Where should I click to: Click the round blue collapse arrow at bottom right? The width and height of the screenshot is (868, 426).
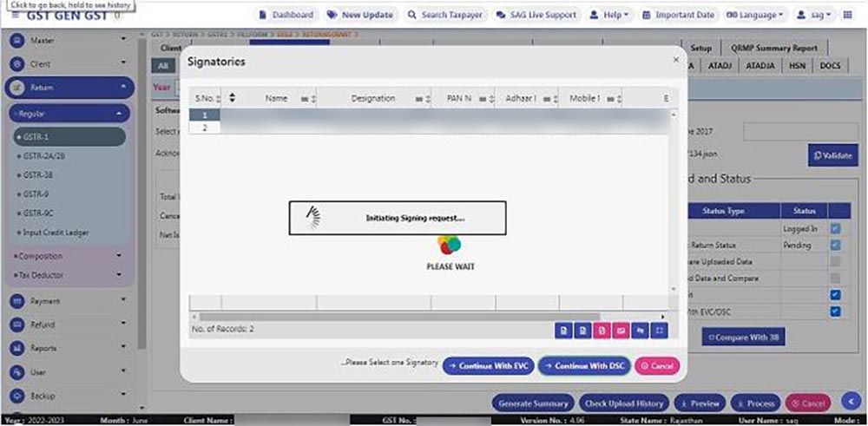click(852, 402)
